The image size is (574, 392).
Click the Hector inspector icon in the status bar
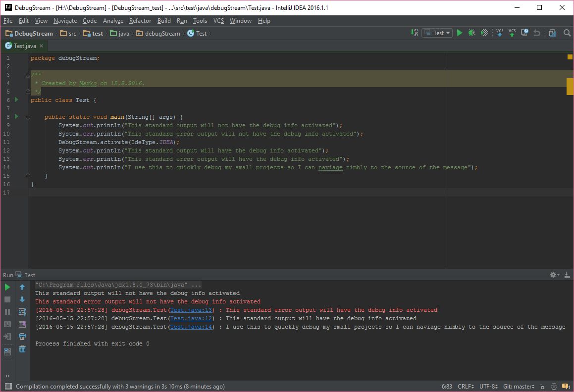click(x=554, y=387)
